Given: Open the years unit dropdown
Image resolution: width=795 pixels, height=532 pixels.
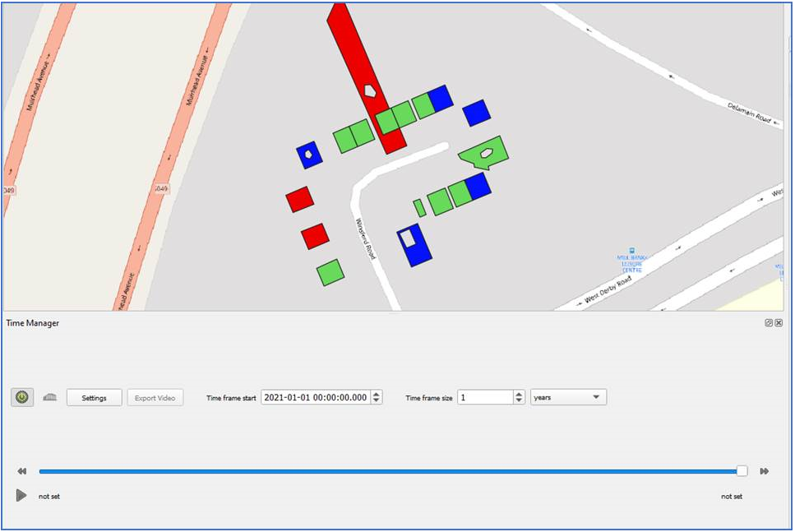Looking at the screenshot, I should [568, 397].
